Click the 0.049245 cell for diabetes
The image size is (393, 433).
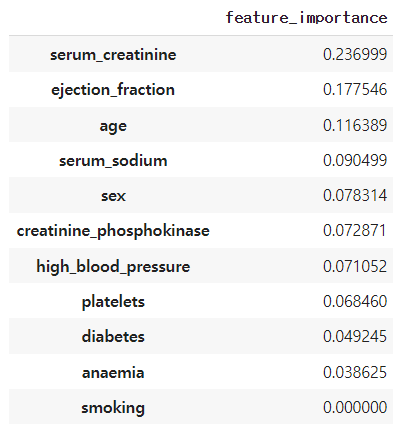(355, 336)
